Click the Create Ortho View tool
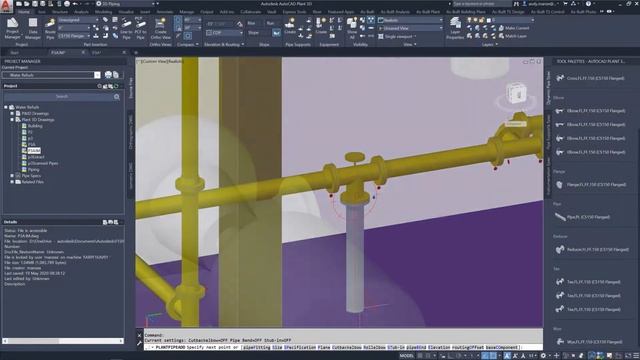 click(x=160, y=28)
